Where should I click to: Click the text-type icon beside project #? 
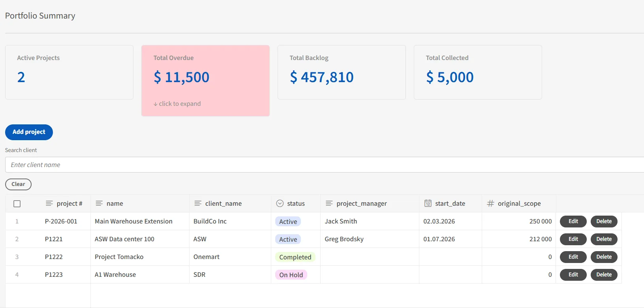[49, 203]
